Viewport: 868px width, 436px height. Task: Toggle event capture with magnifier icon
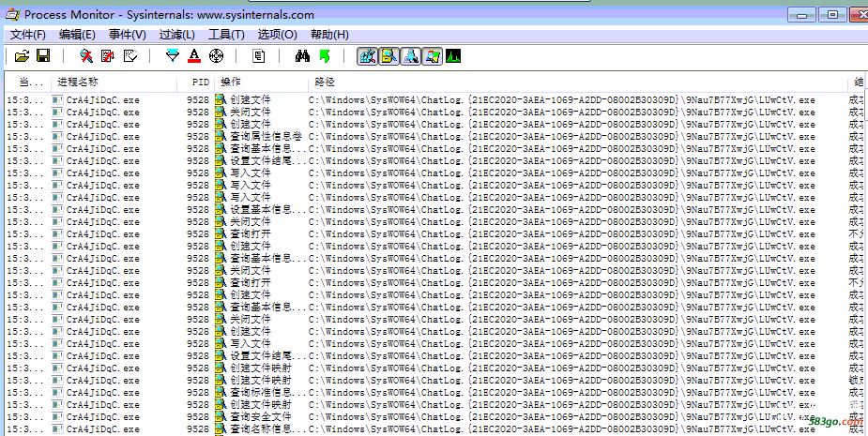tap(86, 56)
